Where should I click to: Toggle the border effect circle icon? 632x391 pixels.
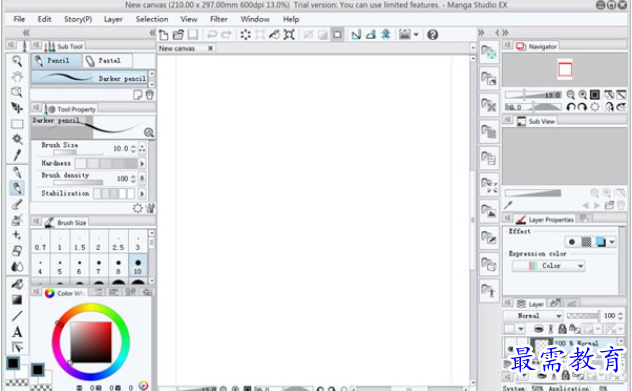pos(572,242)
